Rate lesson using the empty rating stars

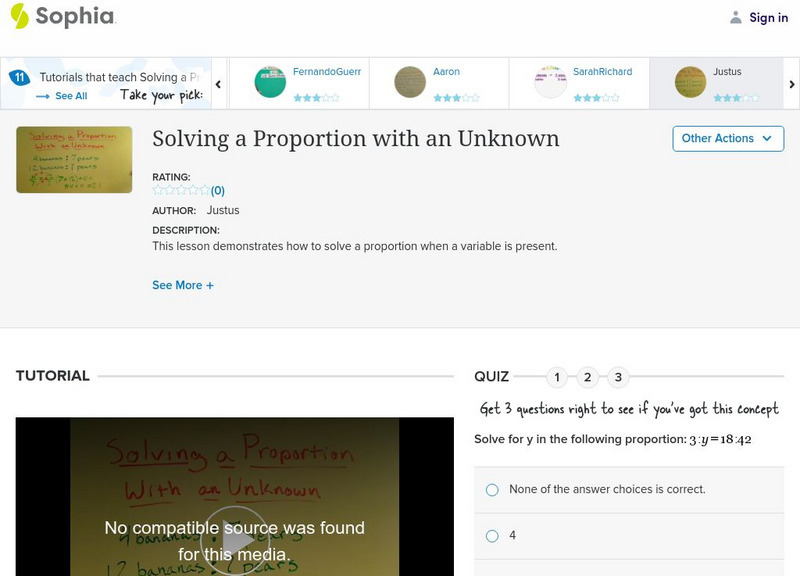click(x=181, y=190)
